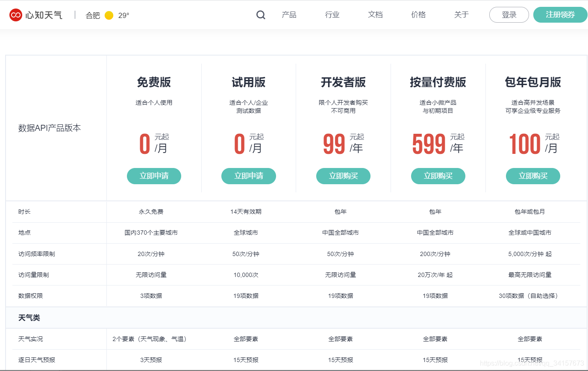Click the 登录 button
588x371 pixels.
tap(509, 15)
